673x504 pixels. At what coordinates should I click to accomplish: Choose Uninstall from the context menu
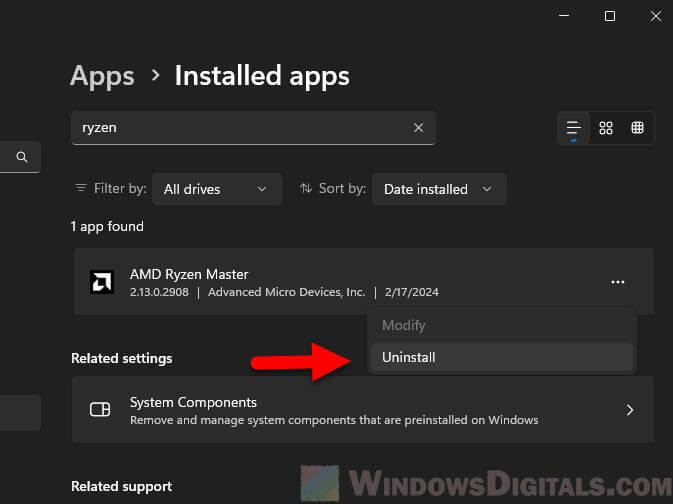pyautogui.click(x=501, y=357)
